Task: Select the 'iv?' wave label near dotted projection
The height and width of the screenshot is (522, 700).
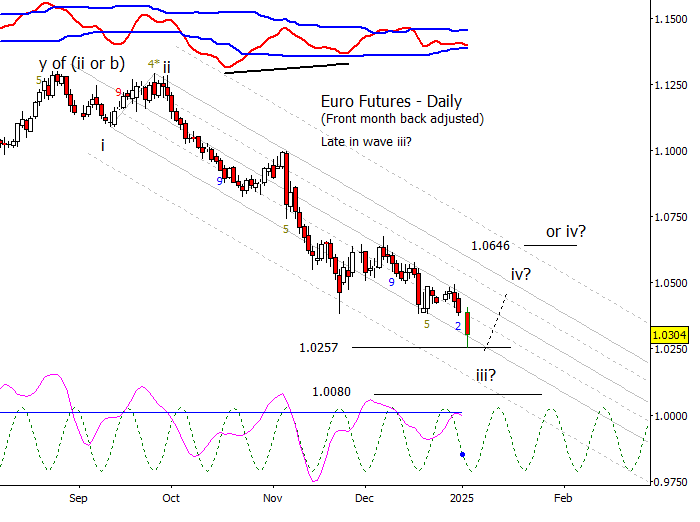Action: click(x=521, y=274)
